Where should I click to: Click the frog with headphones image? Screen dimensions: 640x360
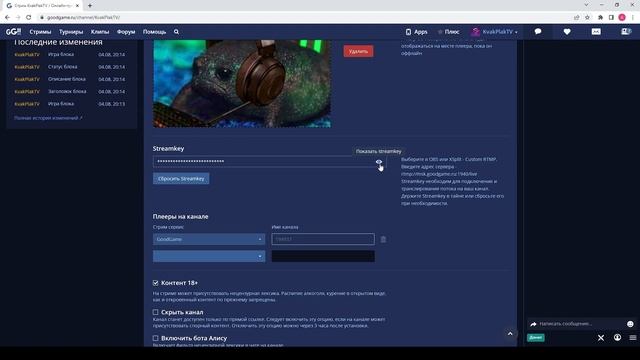[x=242, y=84]
